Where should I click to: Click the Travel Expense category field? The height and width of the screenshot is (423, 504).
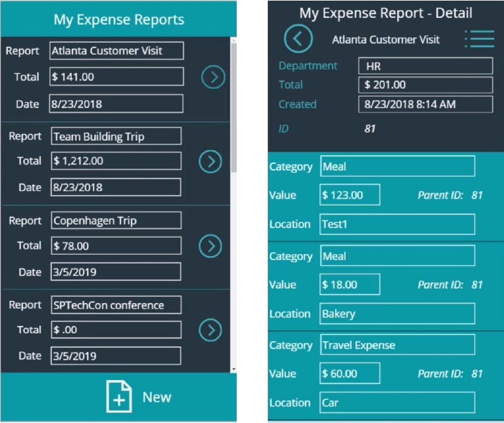(x=398, y=345)
